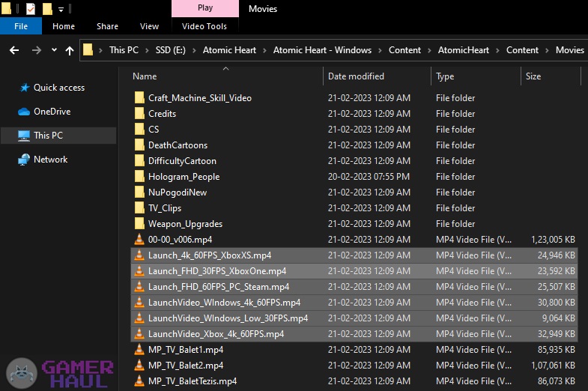Select folder name DeathCartoons

[x=178, y=145]
